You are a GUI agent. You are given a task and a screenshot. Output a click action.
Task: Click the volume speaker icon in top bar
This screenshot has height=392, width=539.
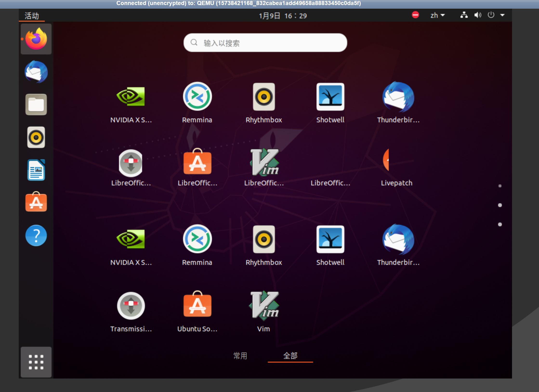(477, 15)
